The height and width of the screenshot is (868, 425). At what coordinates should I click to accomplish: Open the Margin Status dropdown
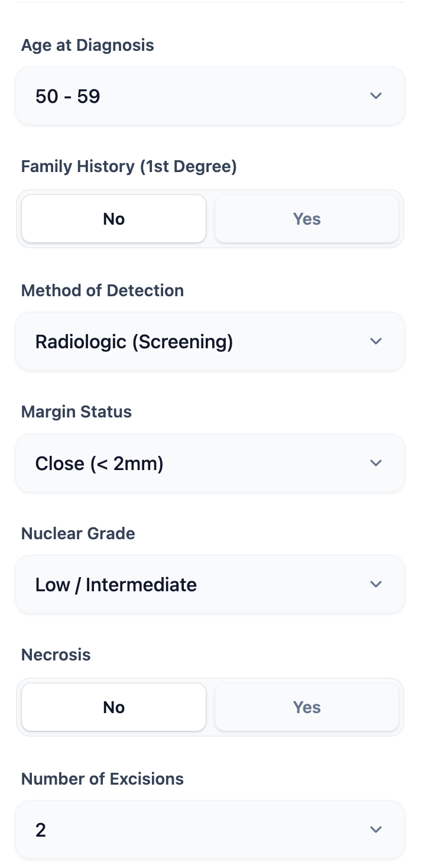point(210,463)
